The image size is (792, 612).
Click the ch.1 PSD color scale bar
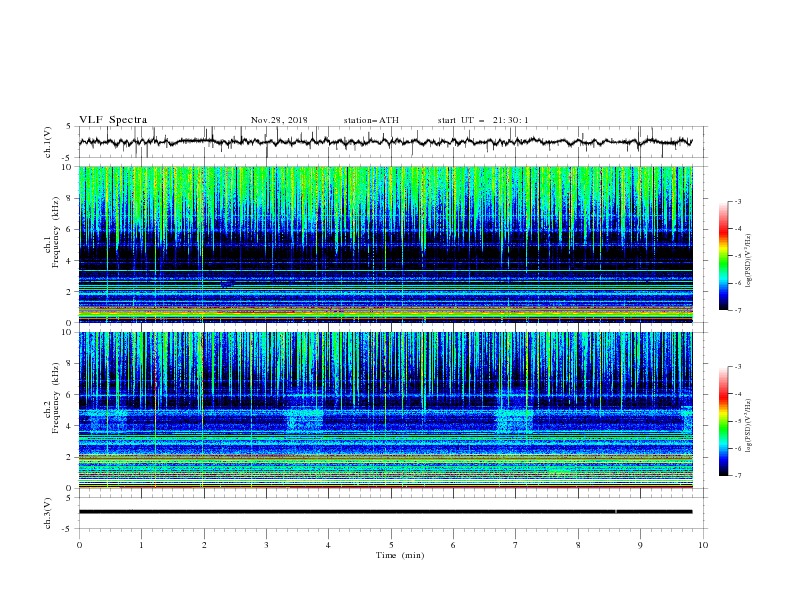(x=723, y=256)
